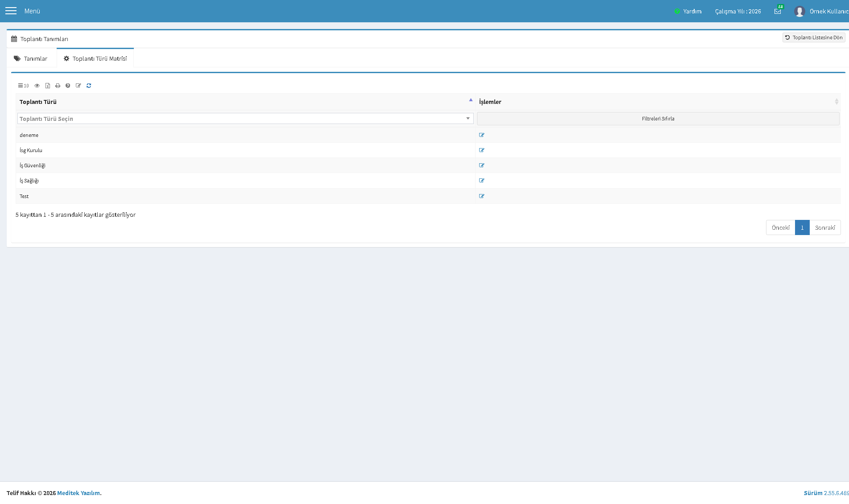
Task: Open the Örnek Kullanıcı user menu
Action: [x=821, y=11]
